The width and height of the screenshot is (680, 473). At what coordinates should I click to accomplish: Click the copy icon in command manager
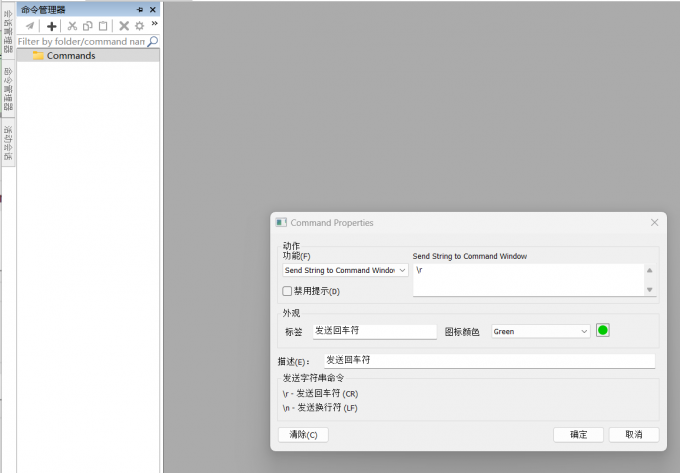(x=87, y=26)
